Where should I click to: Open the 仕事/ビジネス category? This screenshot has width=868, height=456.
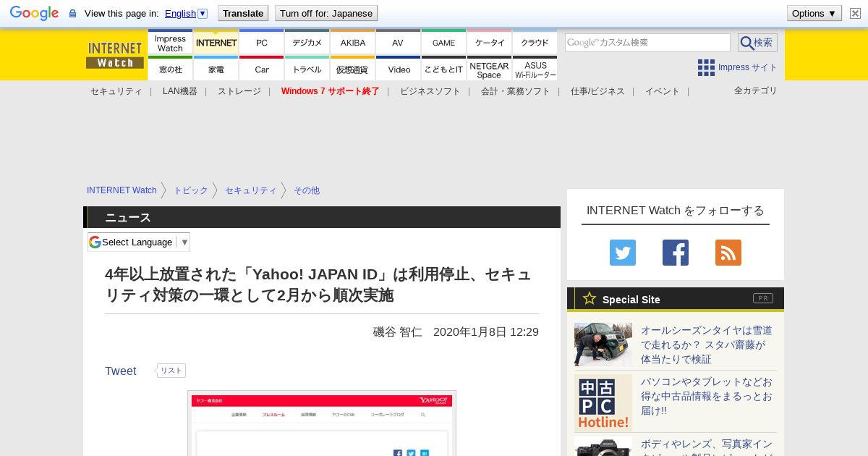pyautogui.click(x=597, y=91)
